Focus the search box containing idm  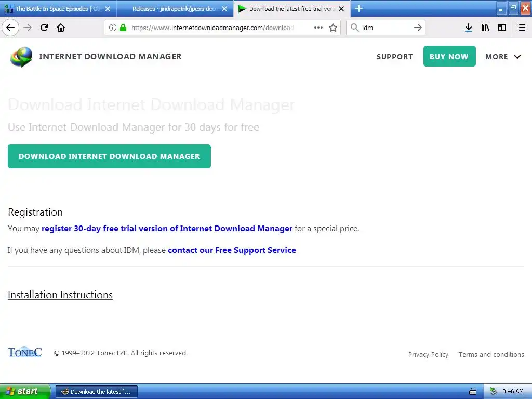[x=386, y=28]
